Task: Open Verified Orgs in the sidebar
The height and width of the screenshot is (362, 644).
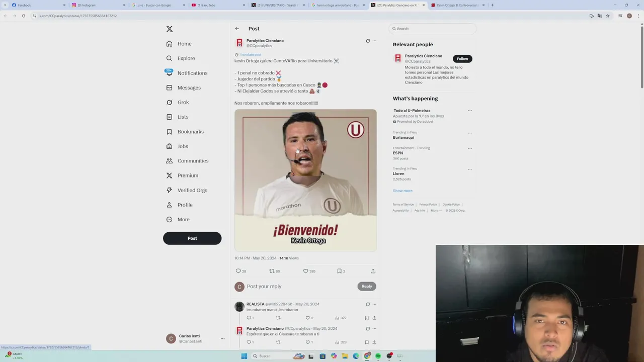Action: [x=187, y=190]
